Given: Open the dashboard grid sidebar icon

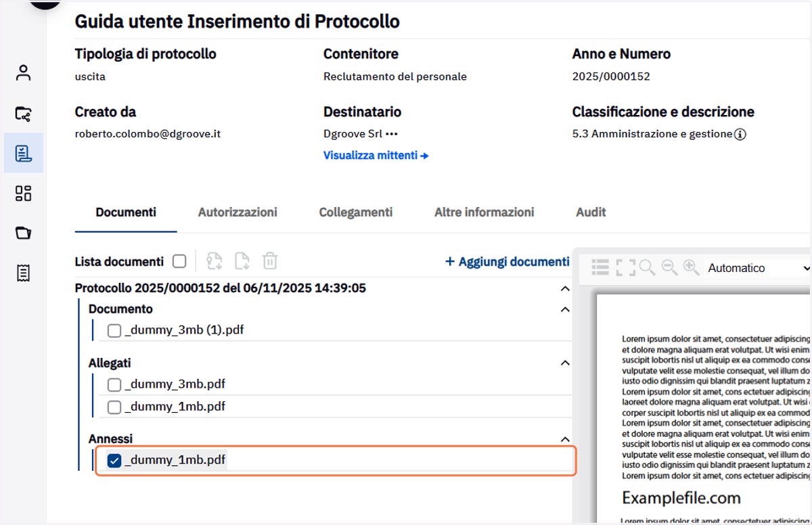Looking at the screenshot, I should point(24,193).
